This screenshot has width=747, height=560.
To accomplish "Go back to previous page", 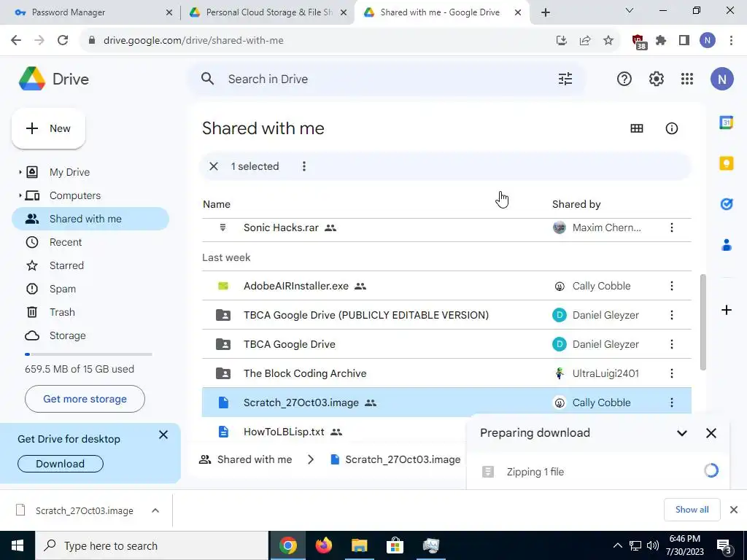I will [16, 41].
